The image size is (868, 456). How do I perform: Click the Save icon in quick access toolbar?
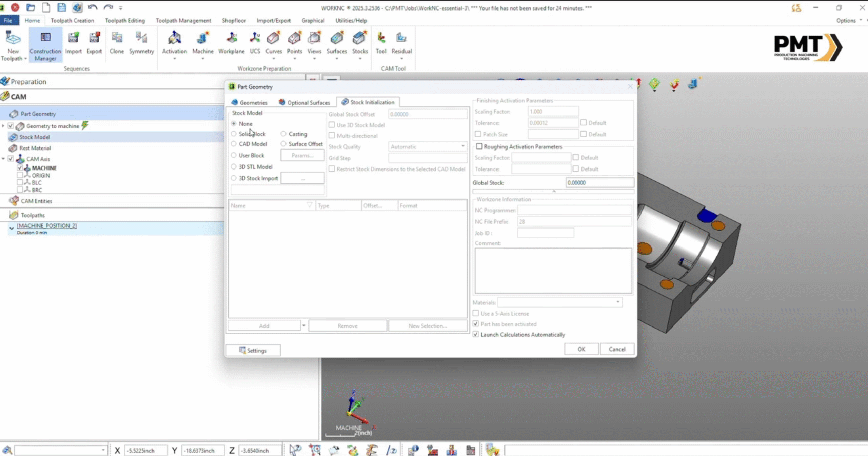pyautogui.click(x=61, y=7)
